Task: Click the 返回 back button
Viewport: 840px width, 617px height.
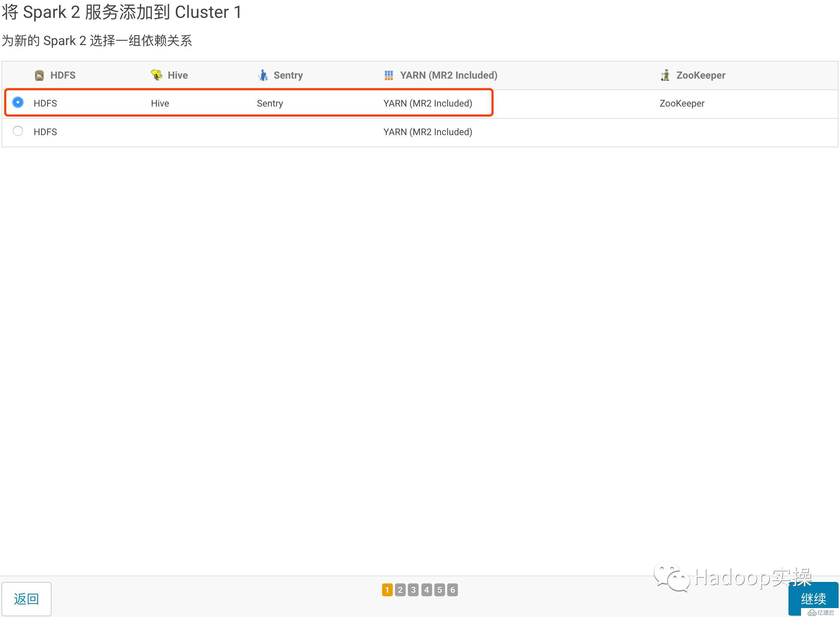Action: [x=28, y=598]
